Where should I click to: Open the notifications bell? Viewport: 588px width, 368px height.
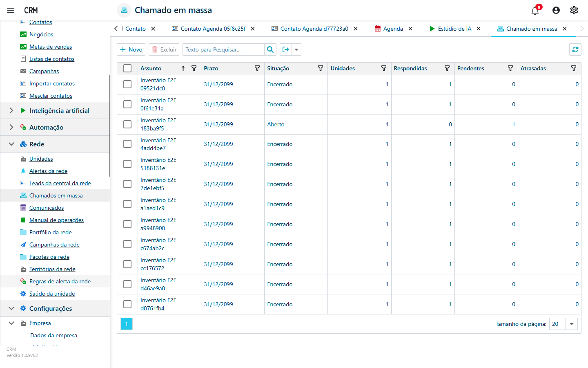click(x=535, y=10)
